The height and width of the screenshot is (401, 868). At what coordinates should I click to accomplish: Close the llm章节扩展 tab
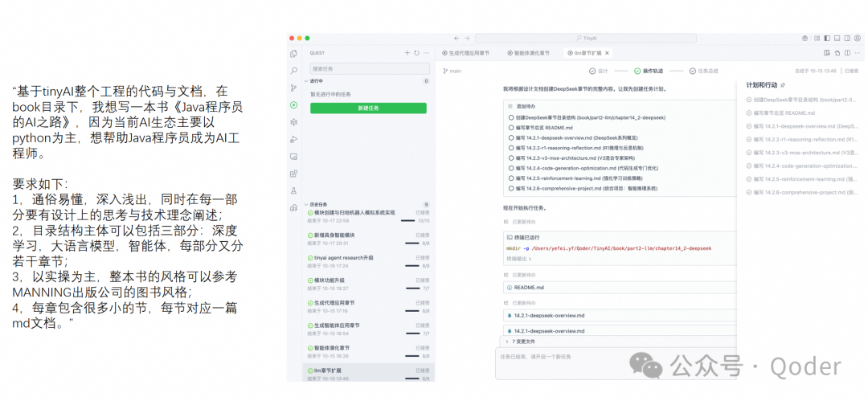[607, 53]
